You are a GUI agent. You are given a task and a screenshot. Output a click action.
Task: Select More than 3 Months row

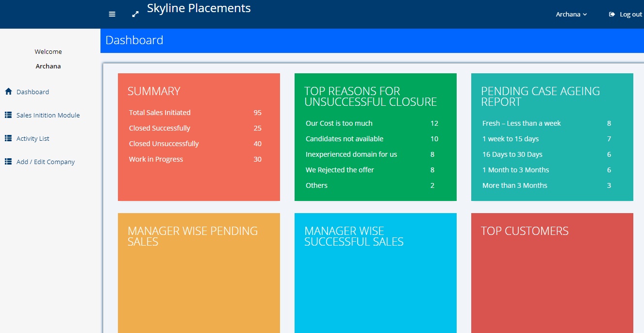pyautogui.click(x=549, y=185)
